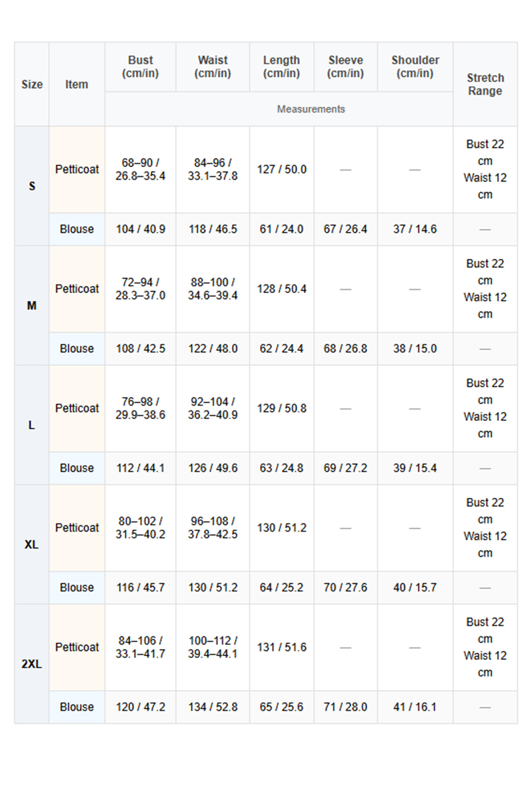This screenshot has height=798, width=532.
Task: Select the 69 / 27.2 sleeve cell
Action: tap(346, 468)
